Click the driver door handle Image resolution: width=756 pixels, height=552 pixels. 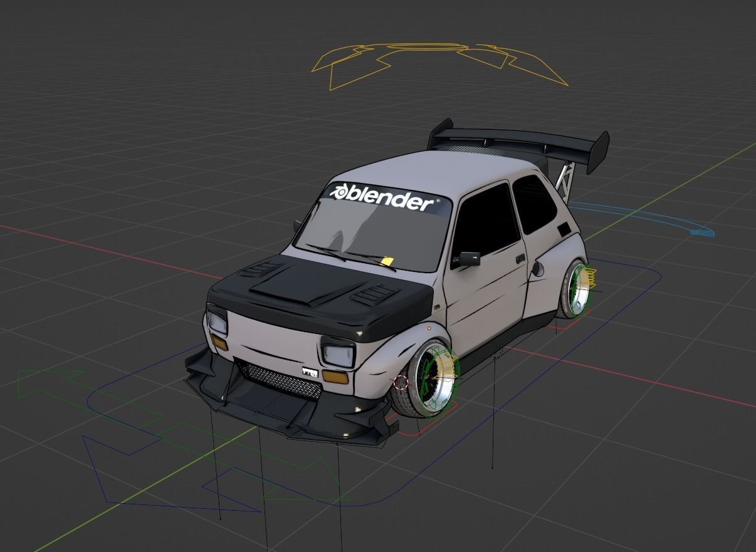(x=520, y=258)
